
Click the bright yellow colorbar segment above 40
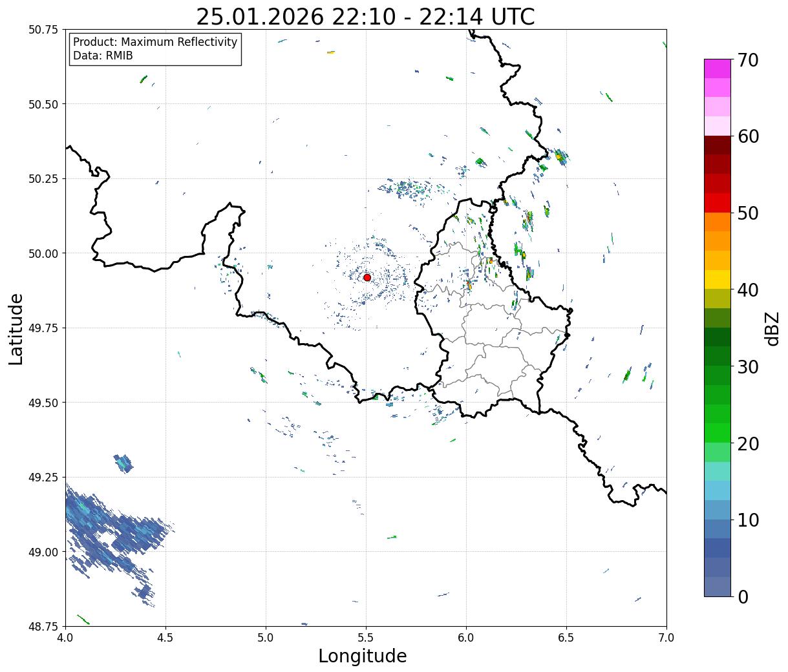(718, 280)
